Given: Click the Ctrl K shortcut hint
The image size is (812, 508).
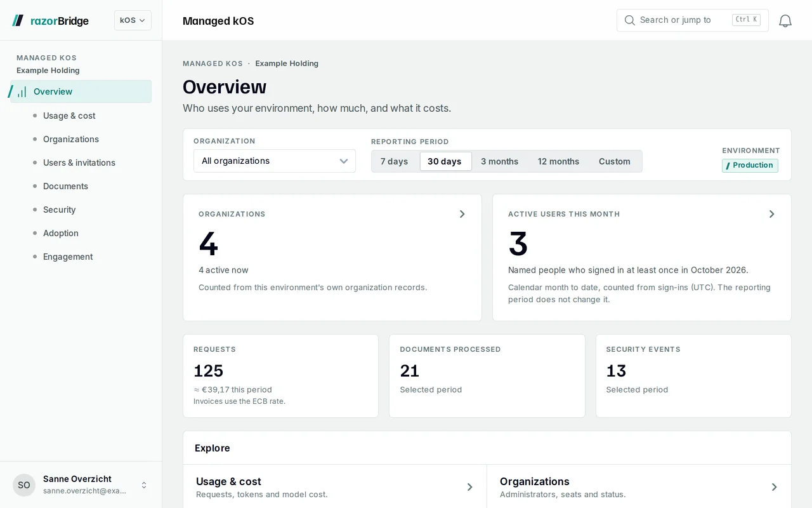Looking at the screenshot, I should [x=746, y=20].
